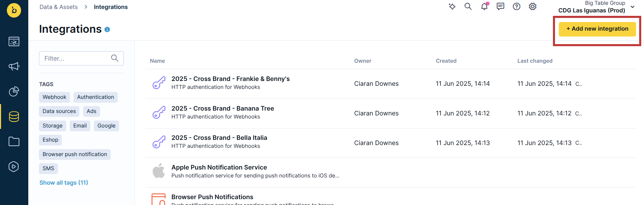Click the Integrations page heading
The height and width of the screenshot is (205, 644).
pos(70,29)
